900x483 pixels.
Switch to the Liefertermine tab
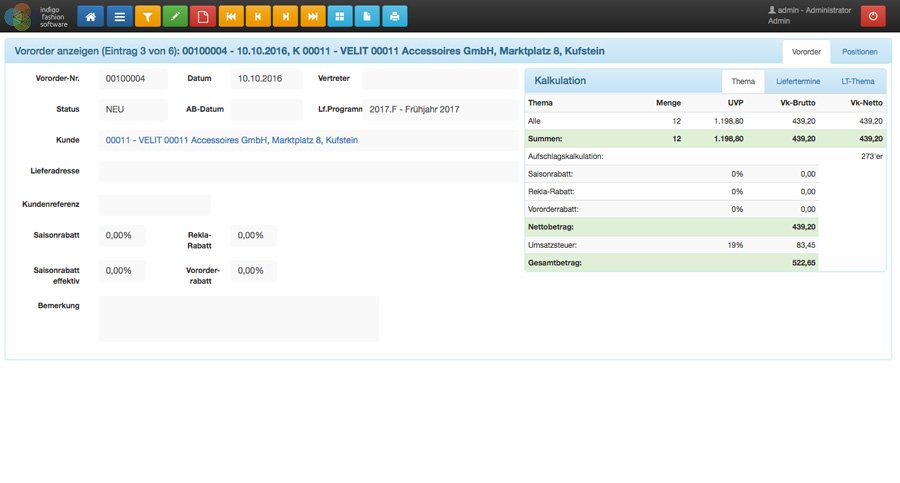(798, 82)
